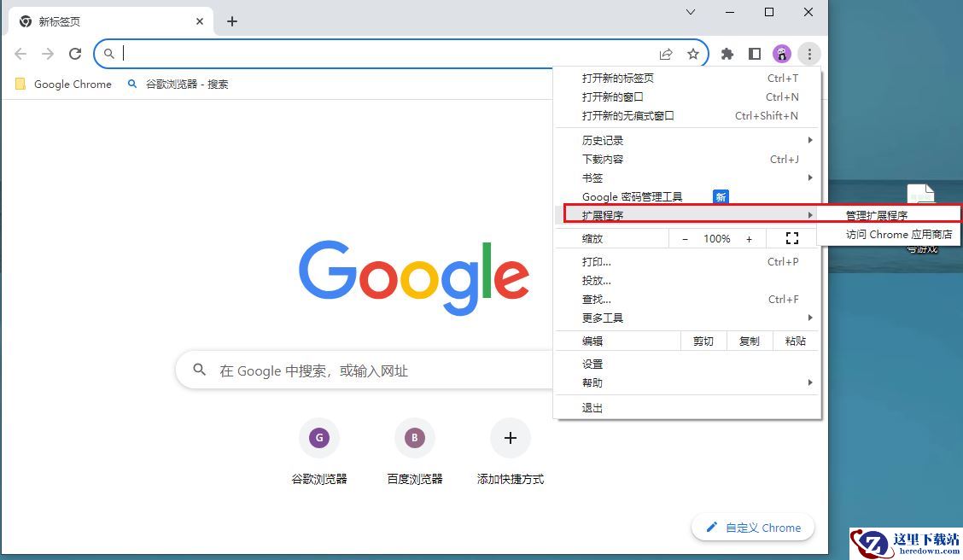Select 管理扩展程序 in the submenu
Screen dimensions: 963x560
click(877, 215)
